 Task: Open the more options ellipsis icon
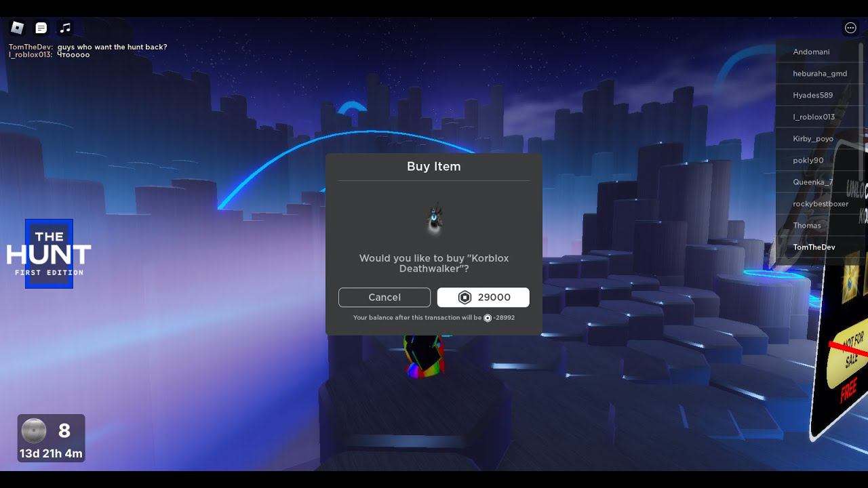pyautogui.click(x=850, y=28)
